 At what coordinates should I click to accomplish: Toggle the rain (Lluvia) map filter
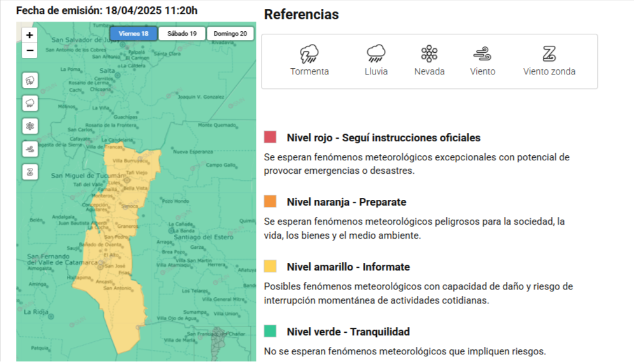(x=30, y=103)
